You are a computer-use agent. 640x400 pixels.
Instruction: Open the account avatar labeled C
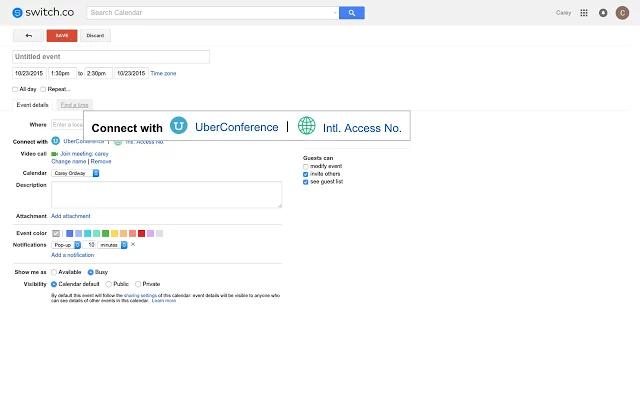point(622,13)
